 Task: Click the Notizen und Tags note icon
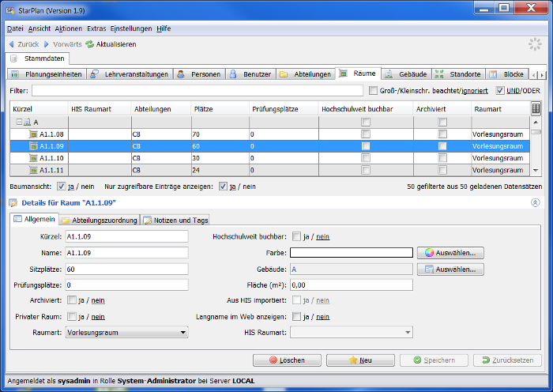(x=148, y=220)
